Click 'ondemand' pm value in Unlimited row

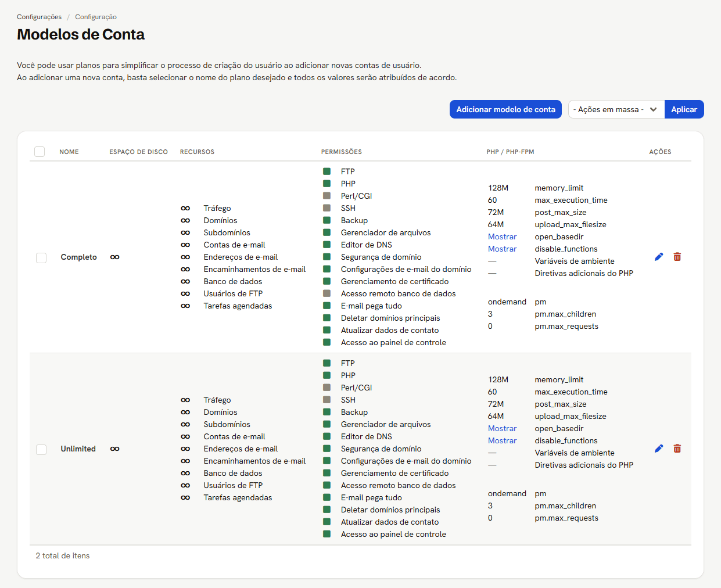[507, 493]
